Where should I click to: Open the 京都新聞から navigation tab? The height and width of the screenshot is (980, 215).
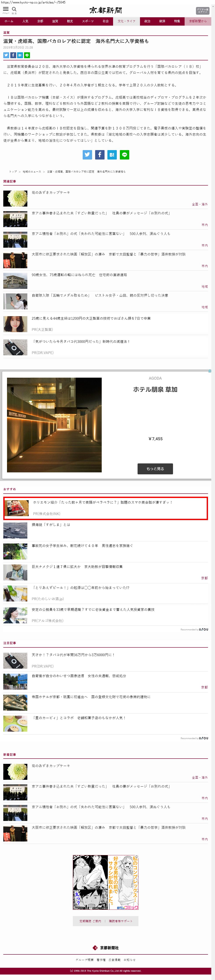click(x=198, y=21)
